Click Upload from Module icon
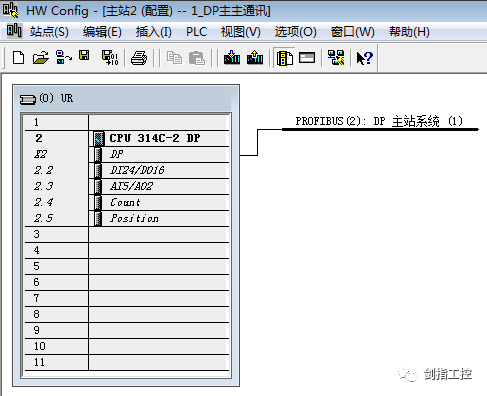The width and height of the screenshot is (487, 396). pos(255,58)
